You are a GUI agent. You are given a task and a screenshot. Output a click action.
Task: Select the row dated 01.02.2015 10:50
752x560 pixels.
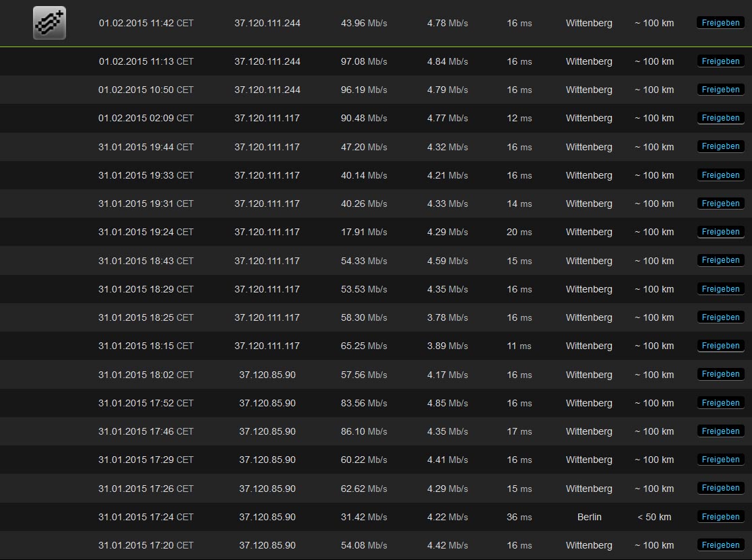pos(376,90)
